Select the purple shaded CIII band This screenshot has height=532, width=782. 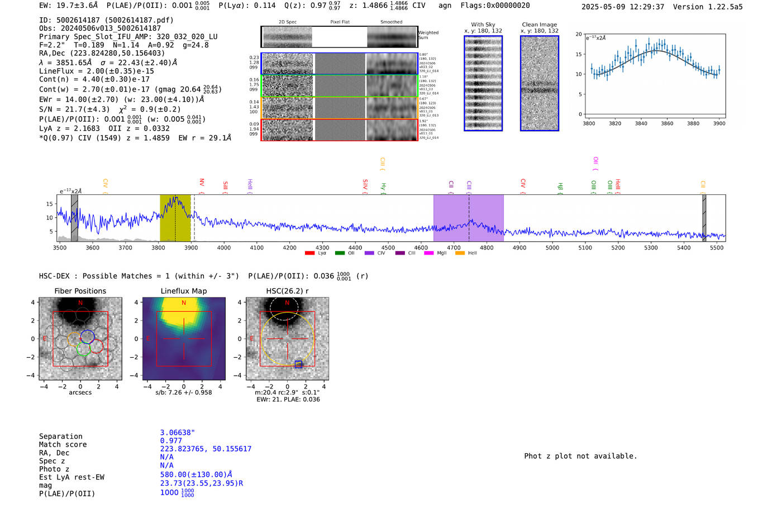pos(469,218)
